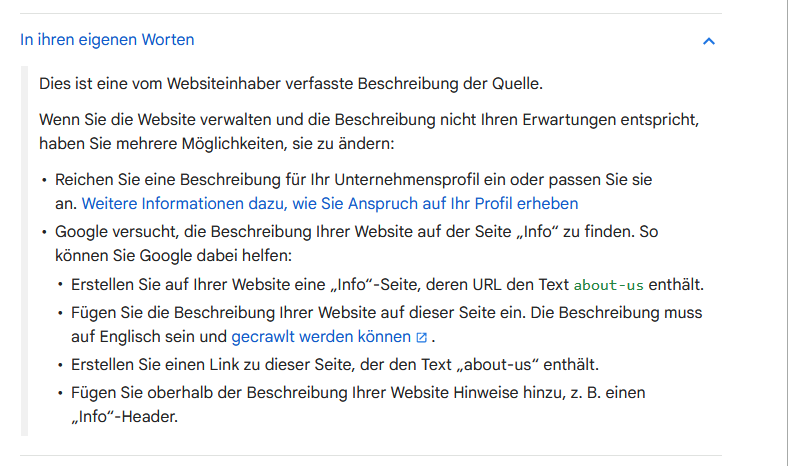Click the external link icon after 'können'
This screenshot has width=805, height=466.
click(421, 337)
